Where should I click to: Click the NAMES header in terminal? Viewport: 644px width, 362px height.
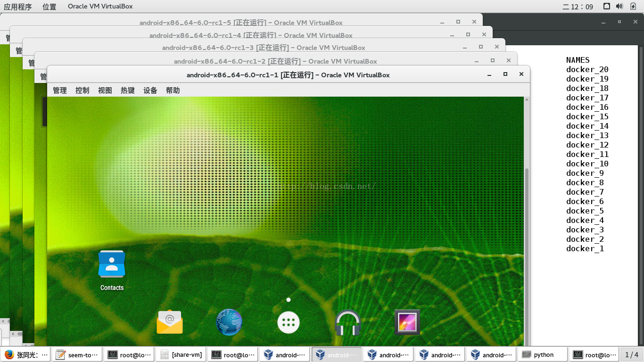[578, 60]
